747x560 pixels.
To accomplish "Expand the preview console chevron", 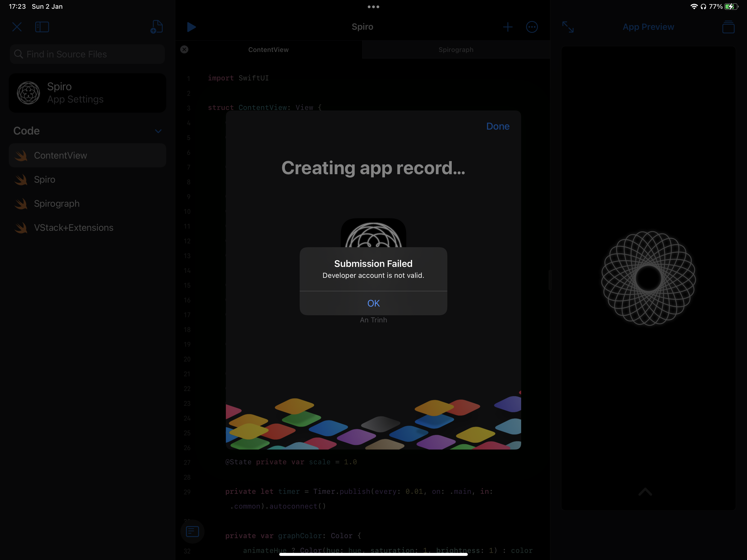I will pos(645,491).
